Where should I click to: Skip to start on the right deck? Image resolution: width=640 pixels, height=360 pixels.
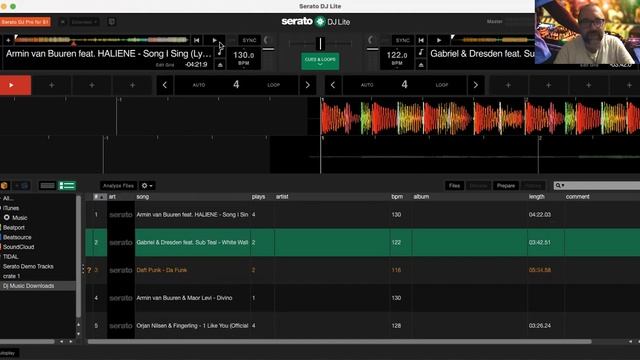pyautogui.click(x=421, y=40)
